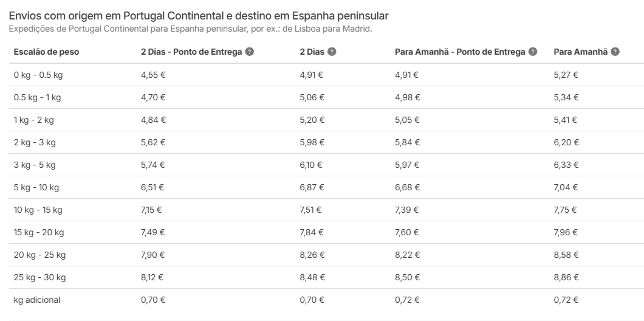
Task: Click the 'Para Amanhã' column header text
Action: [580, 52]
